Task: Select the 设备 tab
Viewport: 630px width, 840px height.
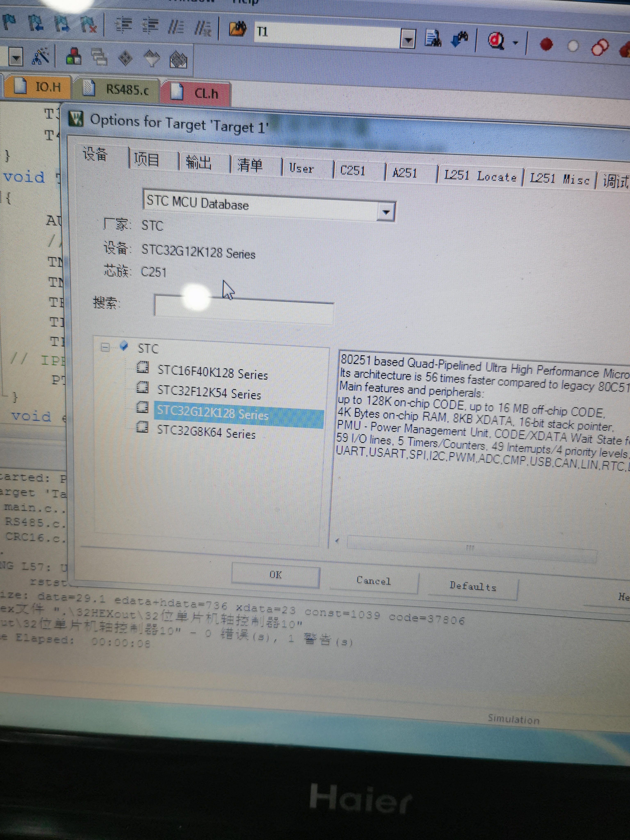Action: pos(95,154)
